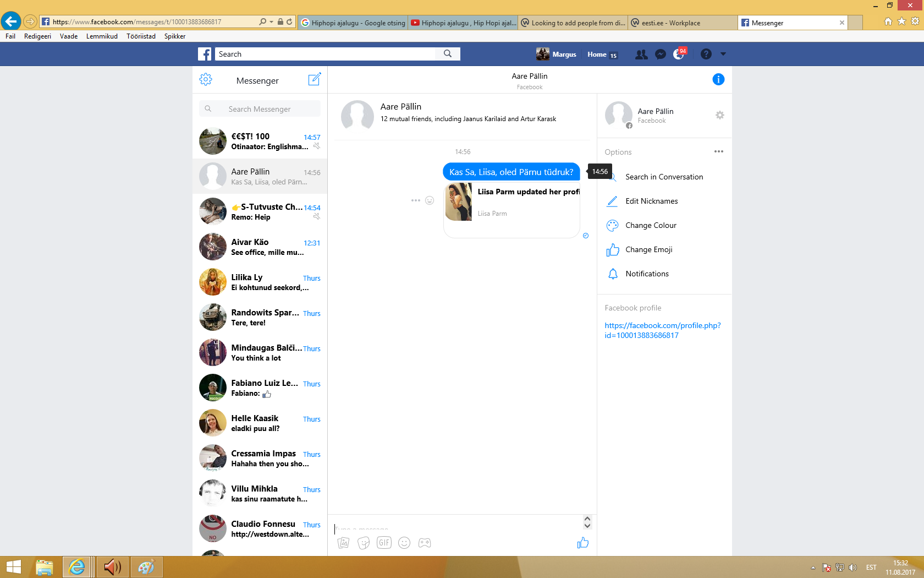Open the emoji picker in composer
This screenshot has height=578, width=924.
coord(404,543)
